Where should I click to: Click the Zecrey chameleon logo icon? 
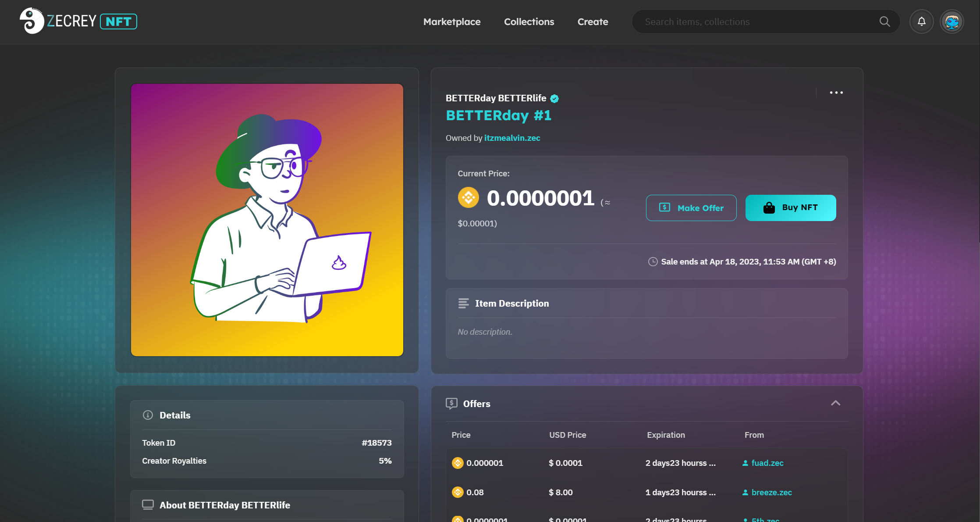point(32,21)
